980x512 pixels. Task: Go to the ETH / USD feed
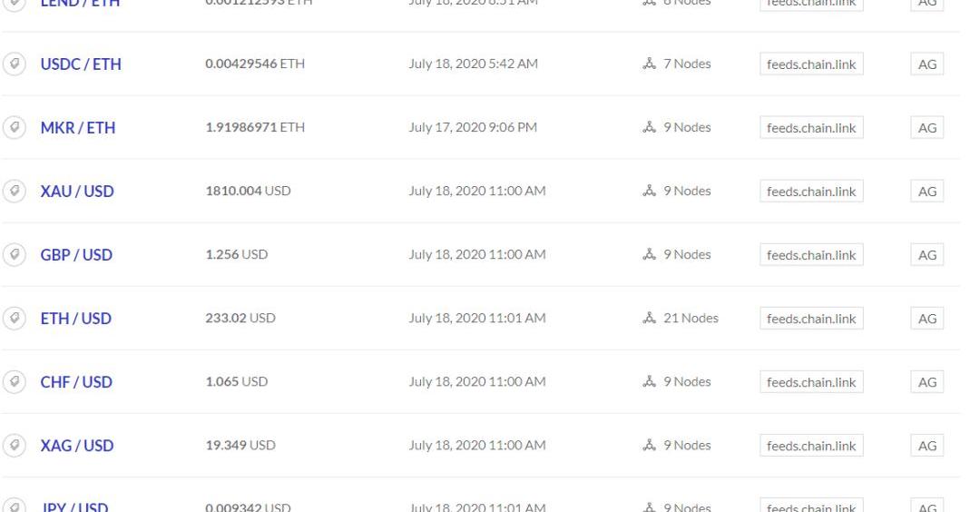tap(76, 318)
